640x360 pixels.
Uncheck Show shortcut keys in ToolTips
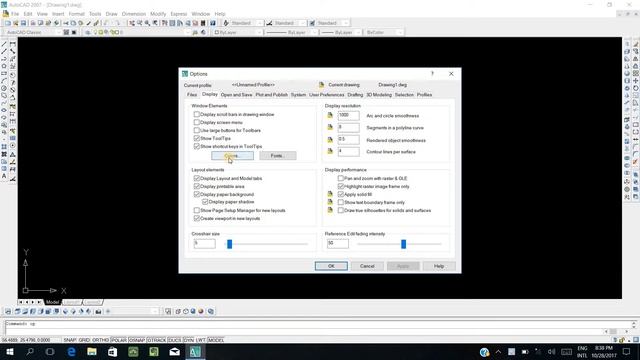point(197,147)
